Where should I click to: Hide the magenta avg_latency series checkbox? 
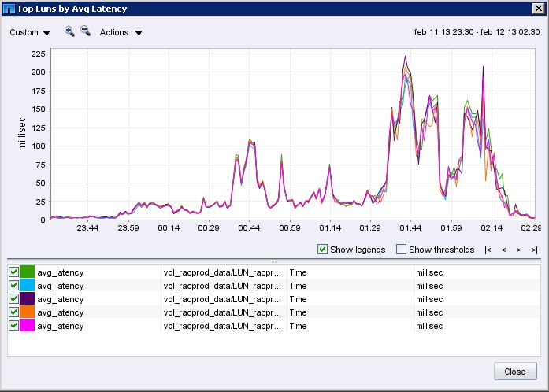13,326
